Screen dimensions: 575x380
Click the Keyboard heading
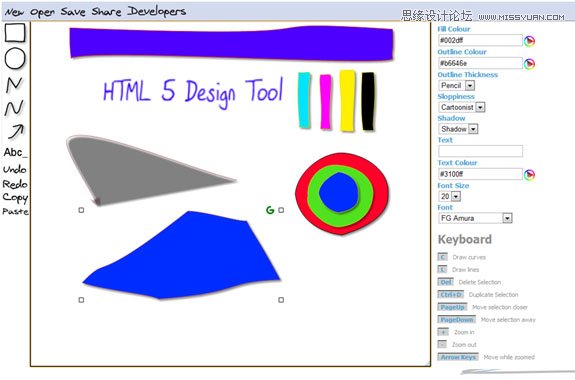tap(465, 240)
